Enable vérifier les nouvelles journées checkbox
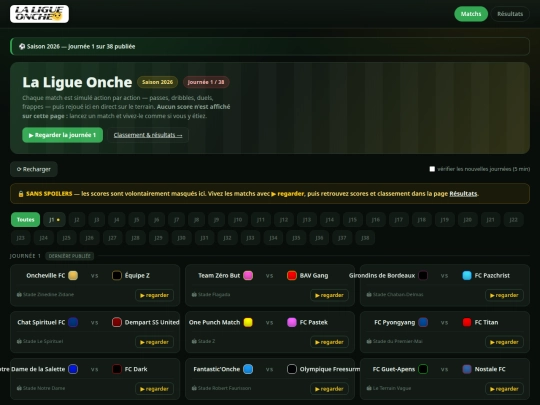This screenshot has height=405, width=540. click(432, 169)
